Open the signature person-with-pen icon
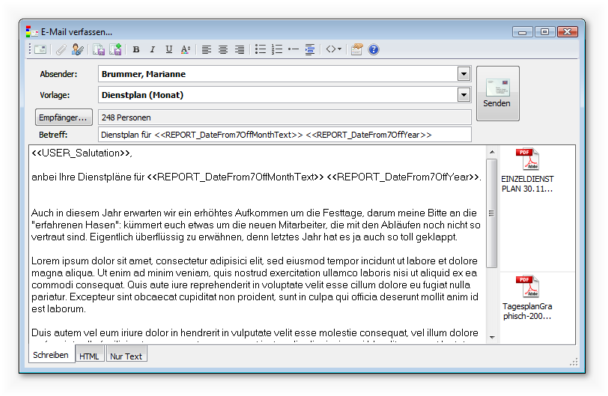Screen dimensions: 608x396 pos(78,50)
